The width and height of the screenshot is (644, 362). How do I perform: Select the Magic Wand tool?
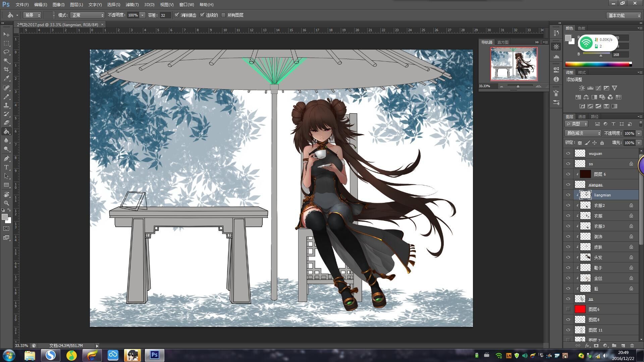coord(6,61)
